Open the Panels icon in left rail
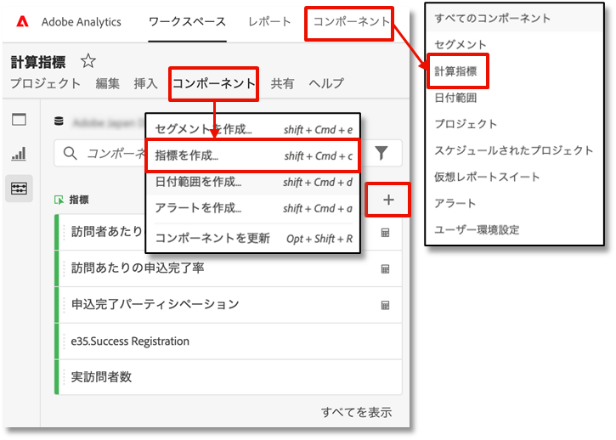The width and height of the screenshot is (616, 440). pos(18,120)
